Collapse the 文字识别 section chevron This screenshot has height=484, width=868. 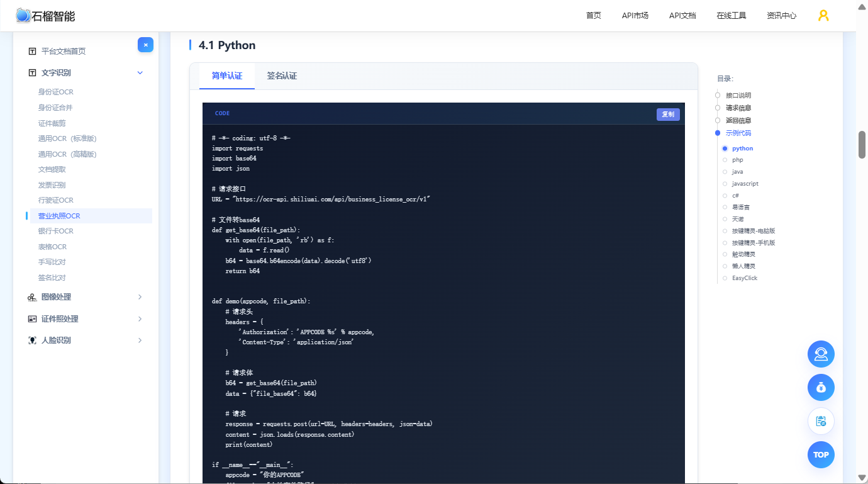point(140,73)
